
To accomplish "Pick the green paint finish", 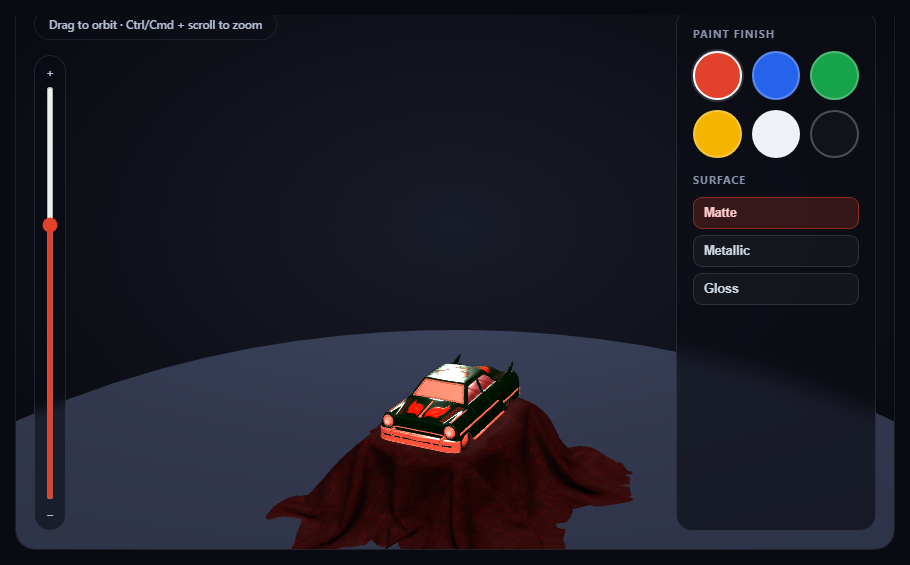I will coord(835,75).
